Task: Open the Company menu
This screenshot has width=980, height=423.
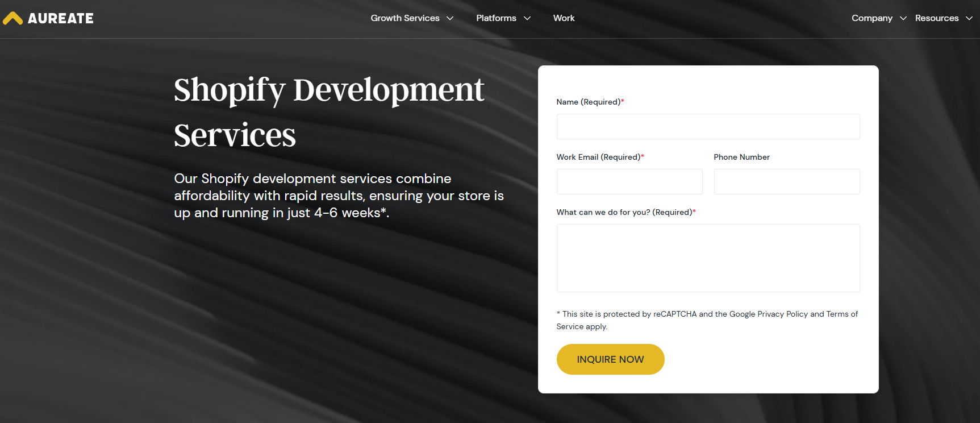Action: point(872,18)
